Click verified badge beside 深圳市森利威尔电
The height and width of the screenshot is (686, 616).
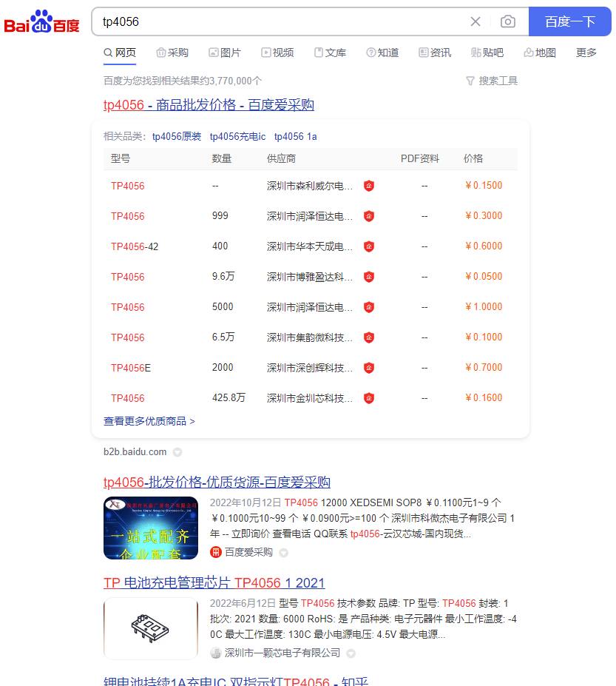click(x=369, y=186)
